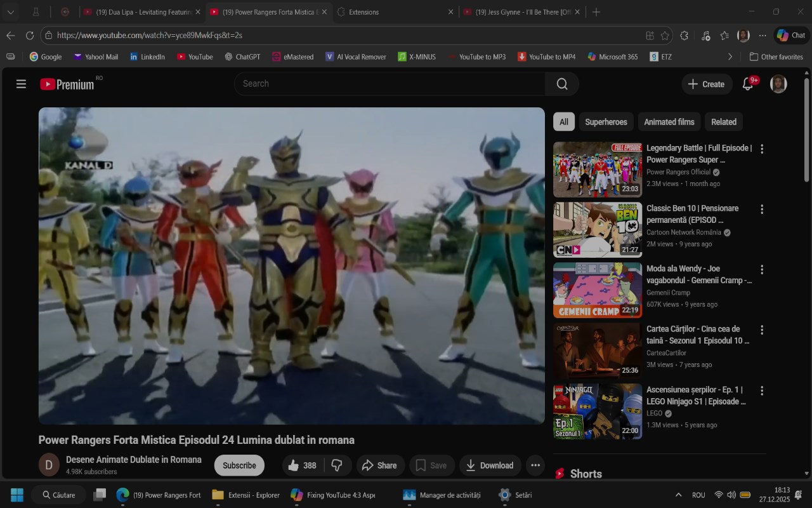Open the YouTube account avatar menu
Screen dimensions: 812x508
click(x=778, y=84)
